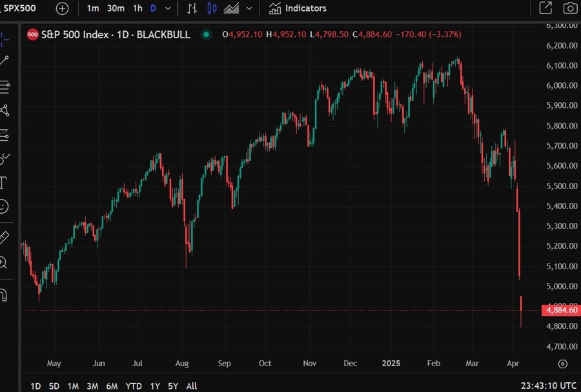Viewport: 581px width, 392px height.
Task: Open the Fibonacci retracement tool group
Action: [5, 87]
